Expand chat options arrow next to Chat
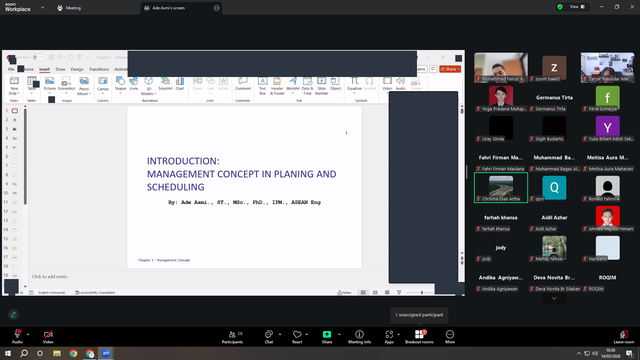Viewport: 640px width, 360px height. coord(280,334)
